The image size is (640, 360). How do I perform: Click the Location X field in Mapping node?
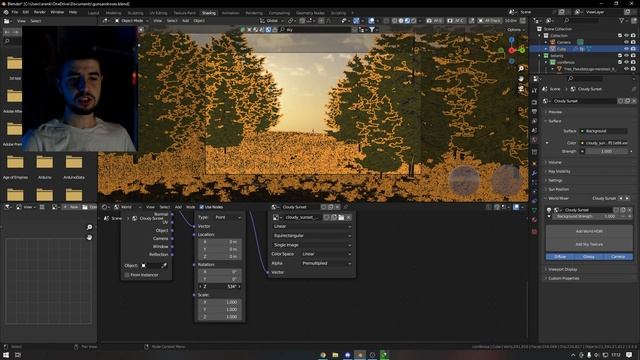pos(220,242)
